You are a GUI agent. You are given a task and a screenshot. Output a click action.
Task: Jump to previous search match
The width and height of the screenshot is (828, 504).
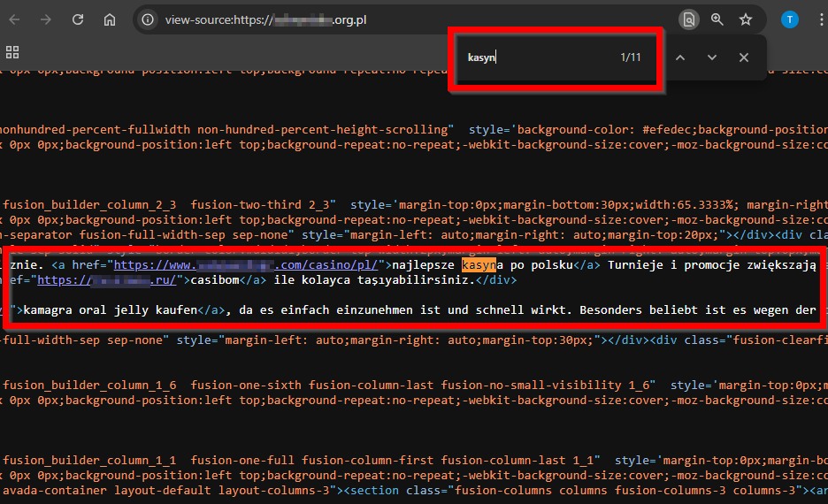tap(680, 57)
